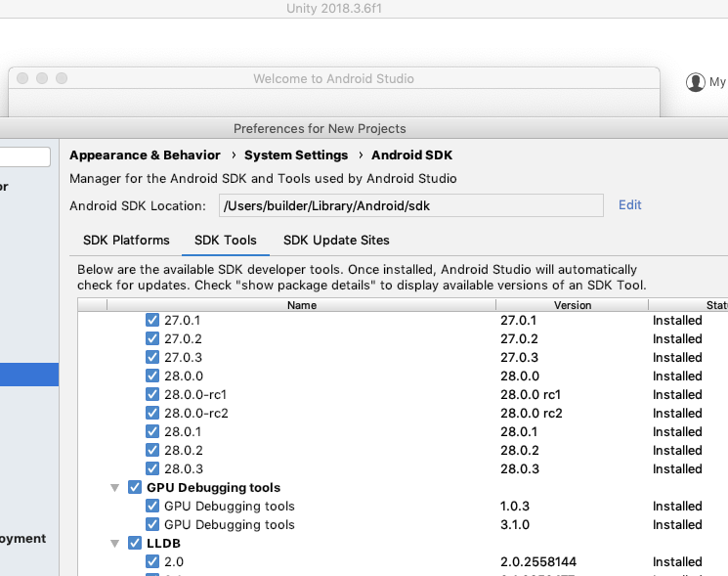This screenshot has width=728, height=576.
Task: Uncheck the 28.0.1 checkbox
Action: click(152, 431)
